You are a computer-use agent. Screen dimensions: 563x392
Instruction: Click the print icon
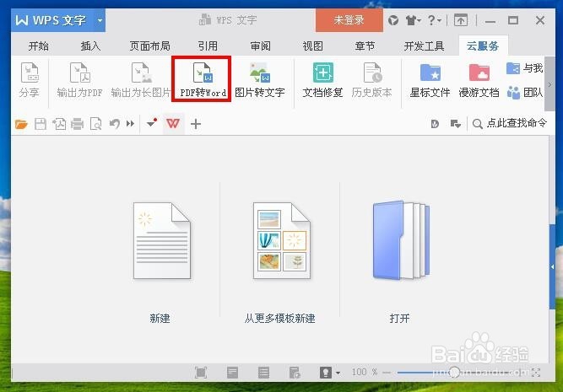click(x=77, y=124)
